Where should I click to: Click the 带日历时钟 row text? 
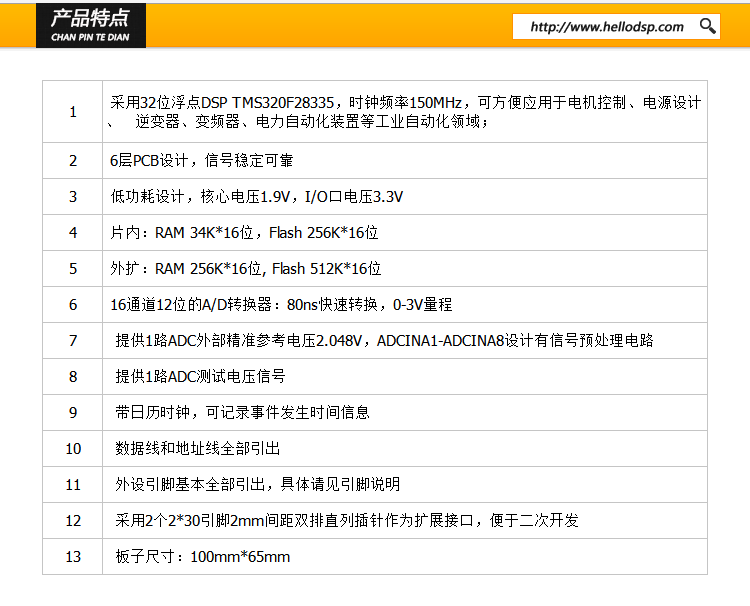point(242,412)
